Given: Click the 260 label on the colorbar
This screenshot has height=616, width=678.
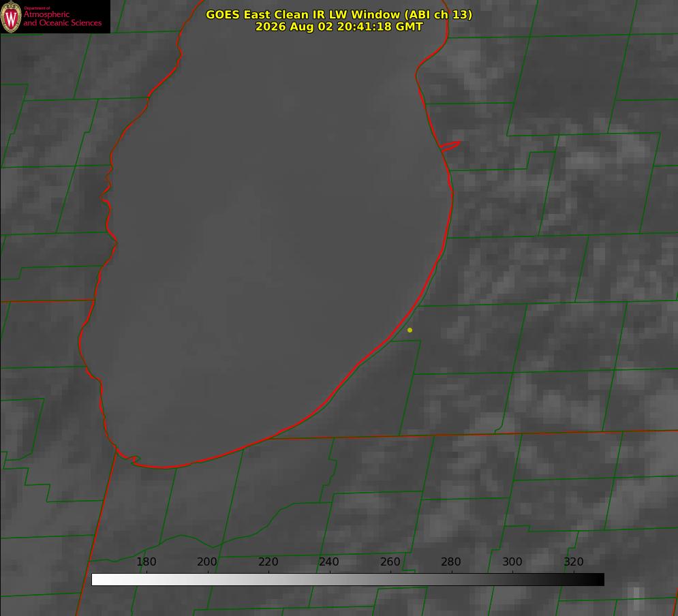Looking at the screenshot, I should click(390, 561).
